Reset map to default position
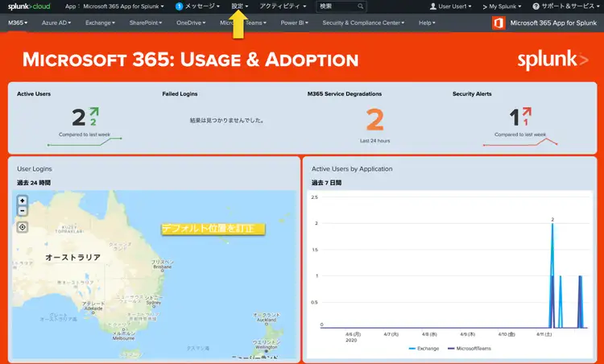The image size is (604, 364). coord(23,227)
